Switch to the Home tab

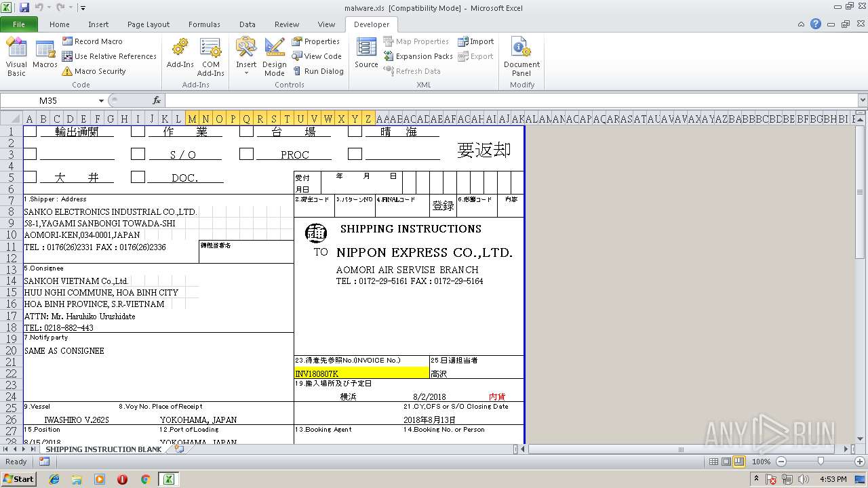[59, 24]
